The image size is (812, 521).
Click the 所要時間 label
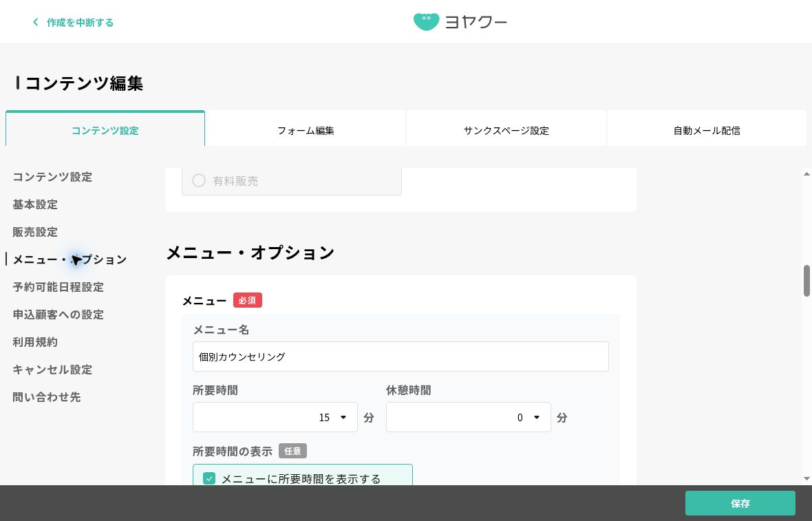(215, 390)
